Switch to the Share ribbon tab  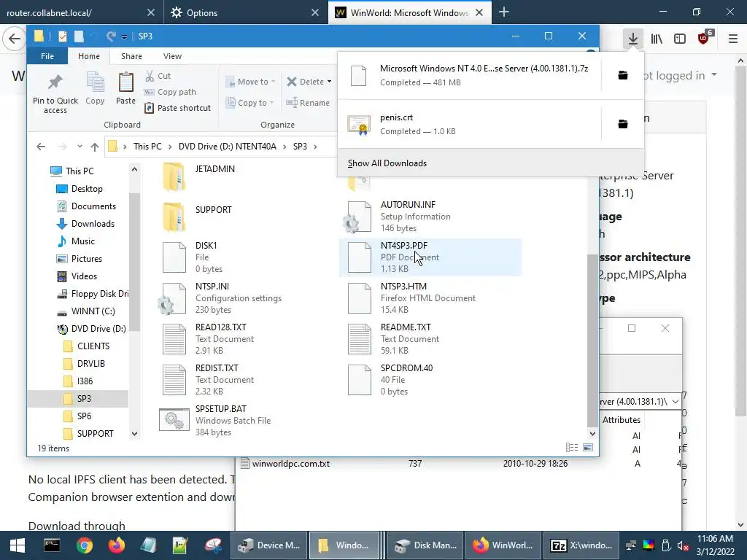[x=131, y=56]
